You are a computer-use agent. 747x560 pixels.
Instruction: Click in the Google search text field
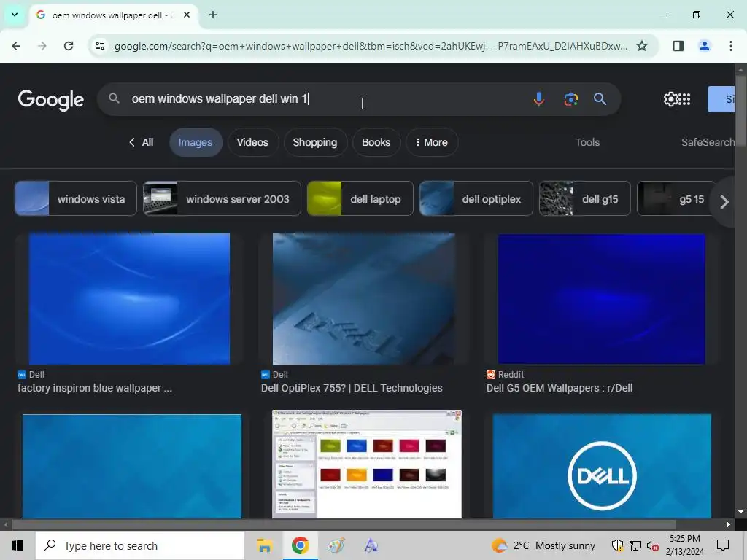(324, 99)
